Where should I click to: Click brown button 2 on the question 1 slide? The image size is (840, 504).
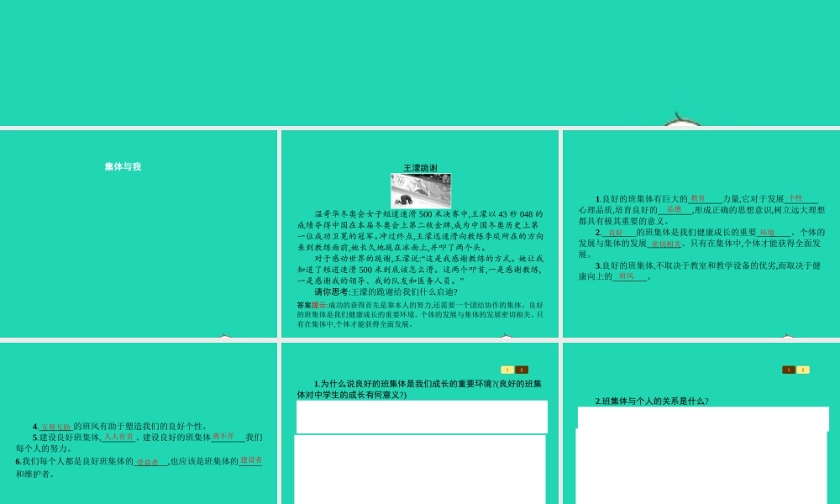(x=522, y=370)
